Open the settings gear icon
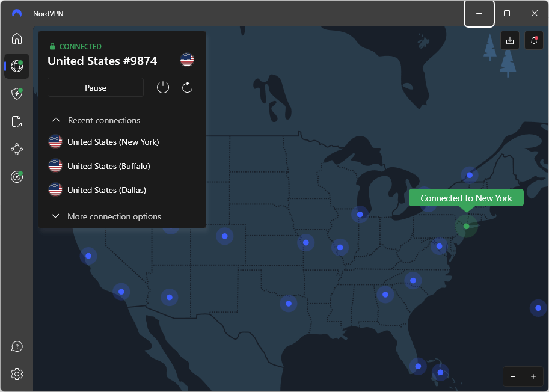The height and width of the screenshot is (392, 549). pos(17,374)
